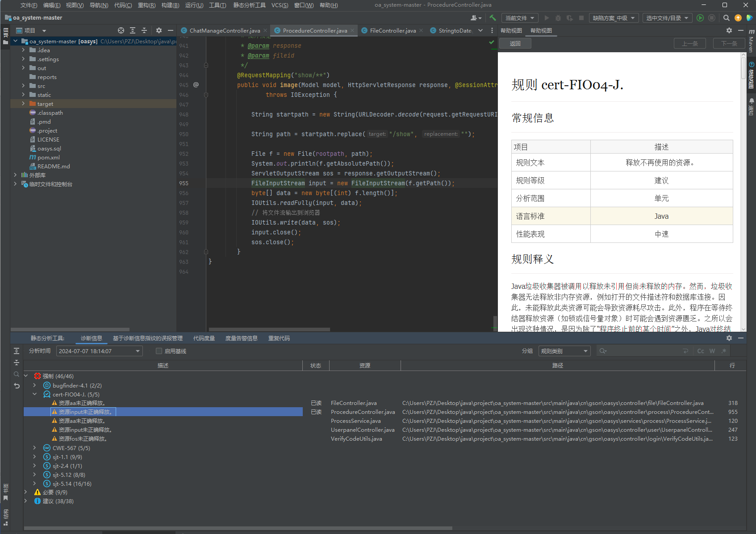The height and width of the screenshot is (534, 756).
Task: Open the help view settings gear
Action: (729, 30)
